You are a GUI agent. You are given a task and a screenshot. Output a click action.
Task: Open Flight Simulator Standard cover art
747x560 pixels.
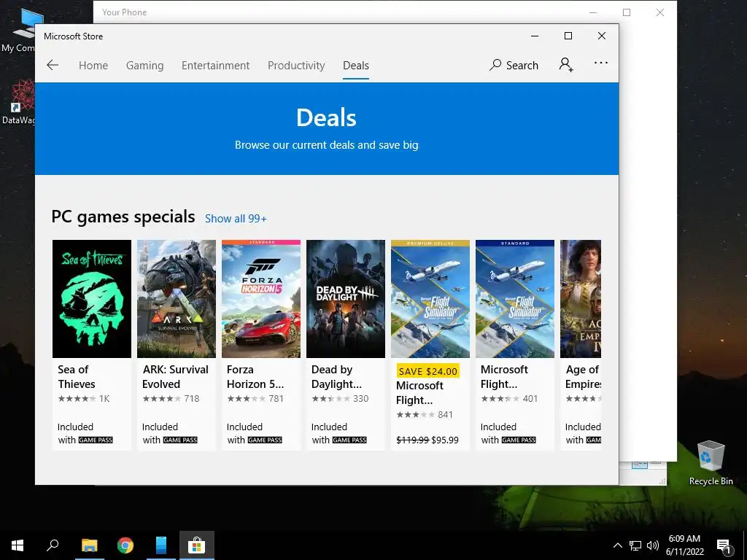515,298
